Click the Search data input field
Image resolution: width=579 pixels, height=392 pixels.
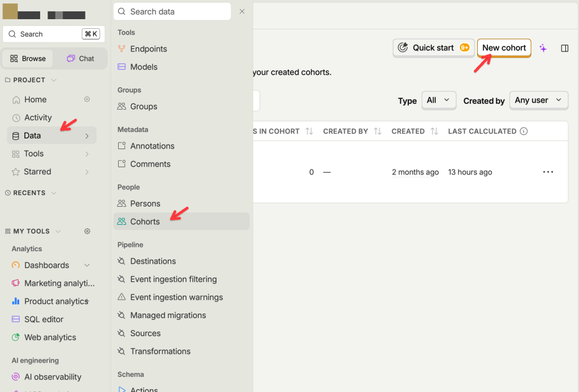click(172, 11)
